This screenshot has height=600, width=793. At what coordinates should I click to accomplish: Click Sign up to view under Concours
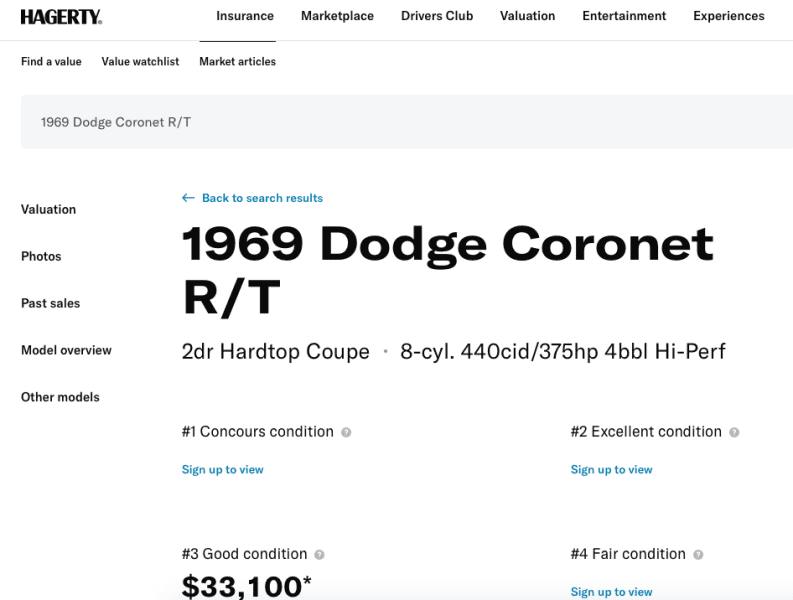point(222,469)
